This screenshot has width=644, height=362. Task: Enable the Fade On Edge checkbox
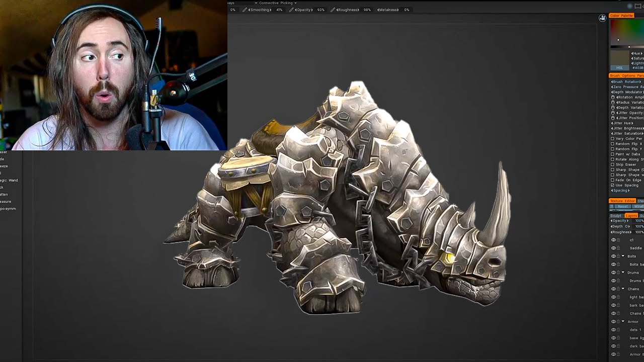(613, 180)
